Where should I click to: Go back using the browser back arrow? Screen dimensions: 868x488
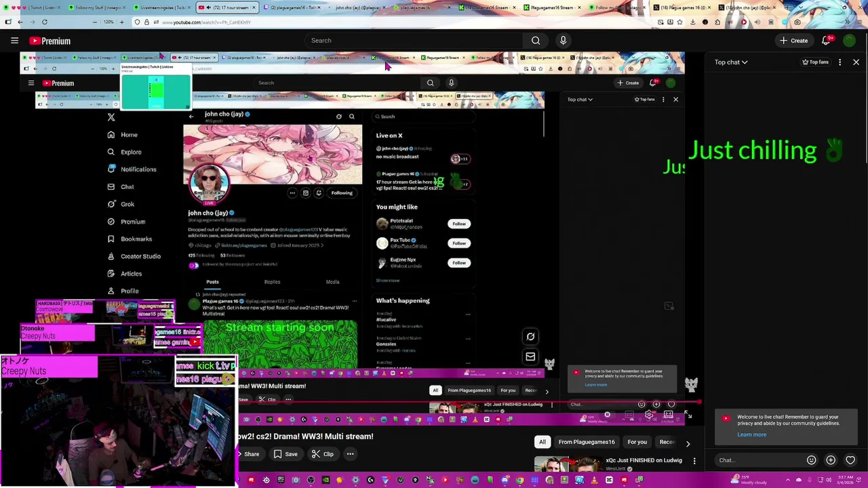(x=20, y=22)
